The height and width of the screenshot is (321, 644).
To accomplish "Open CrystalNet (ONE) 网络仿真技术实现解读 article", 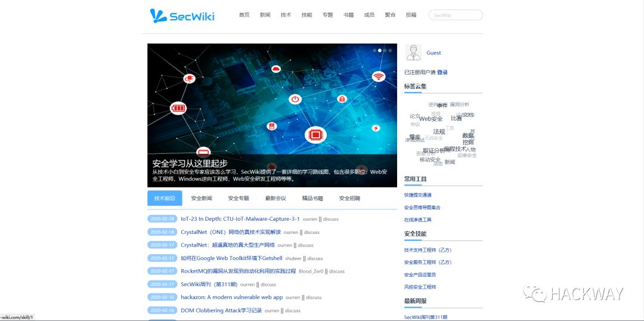I will click(x=231, y=232).
